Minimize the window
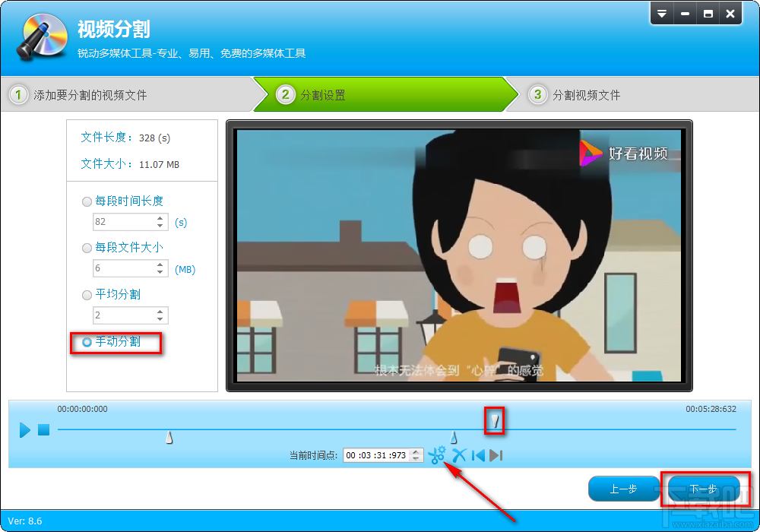 [x=685, y=14]
